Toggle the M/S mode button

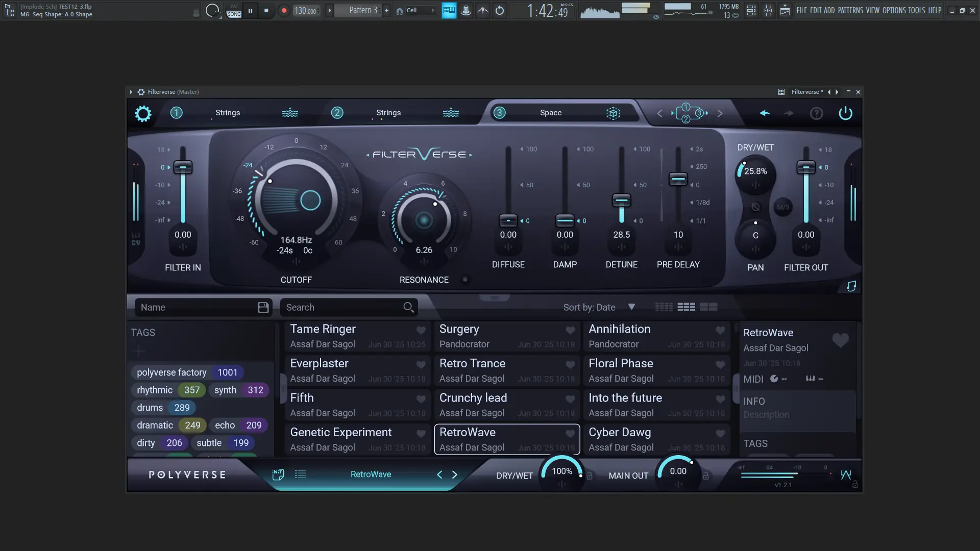(783, 207)
